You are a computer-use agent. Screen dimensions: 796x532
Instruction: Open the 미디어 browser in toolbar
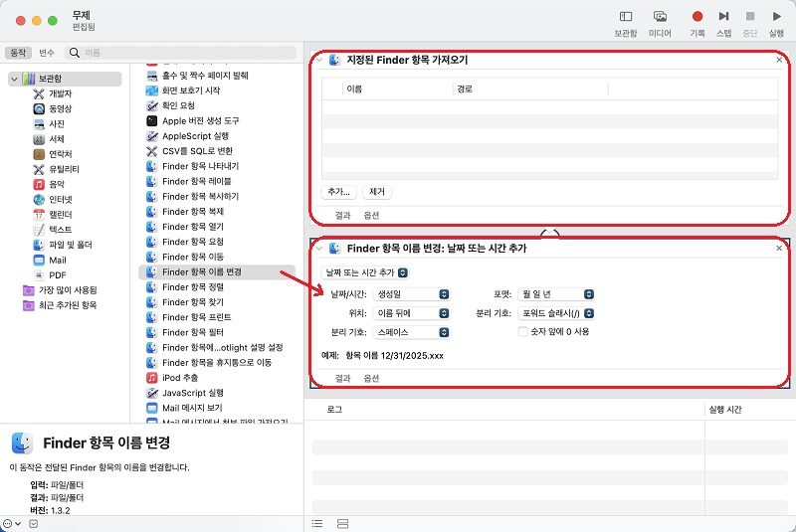[660, 23]
